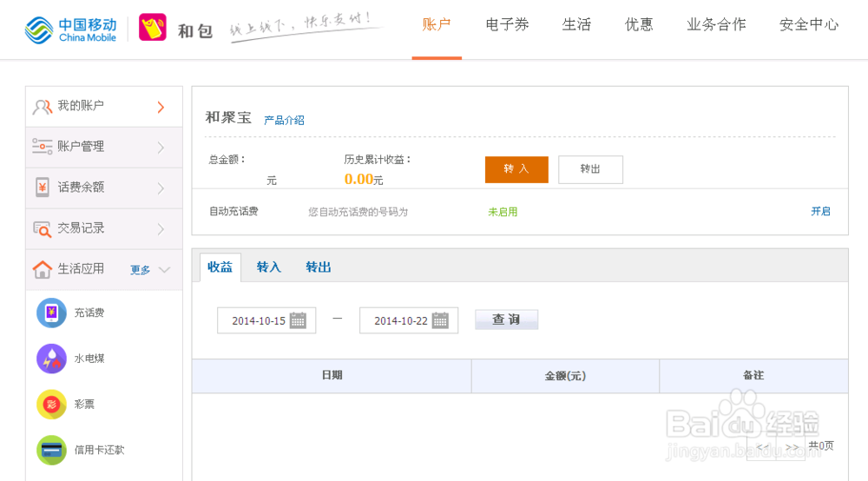Click the 生活应用 house icon
The width and height of the screenshot is (868, 481).
point(42,269)
